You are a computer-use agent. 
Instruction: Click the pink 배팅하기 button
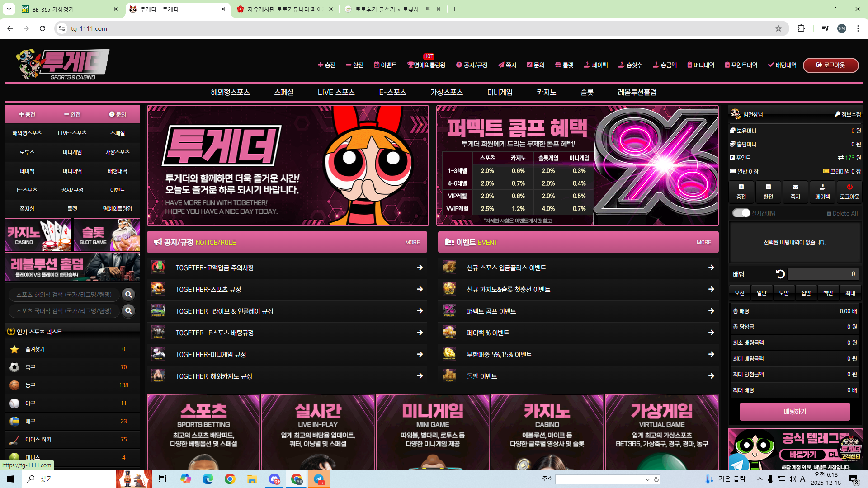coord(794,412)
